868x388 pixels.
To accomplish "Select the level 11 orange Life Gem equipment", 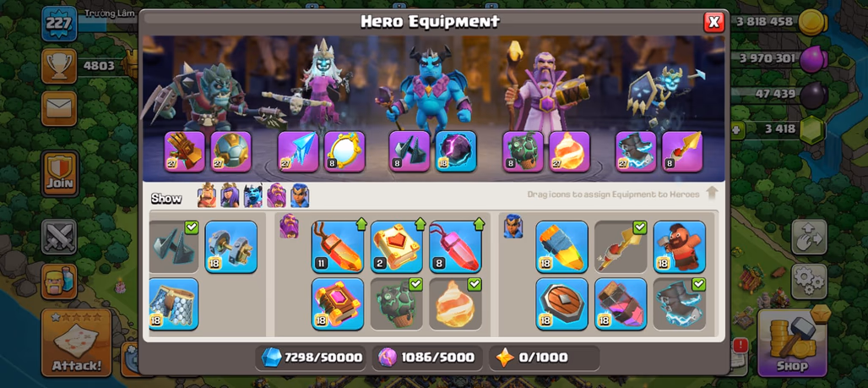I will [x=338, y=247].
